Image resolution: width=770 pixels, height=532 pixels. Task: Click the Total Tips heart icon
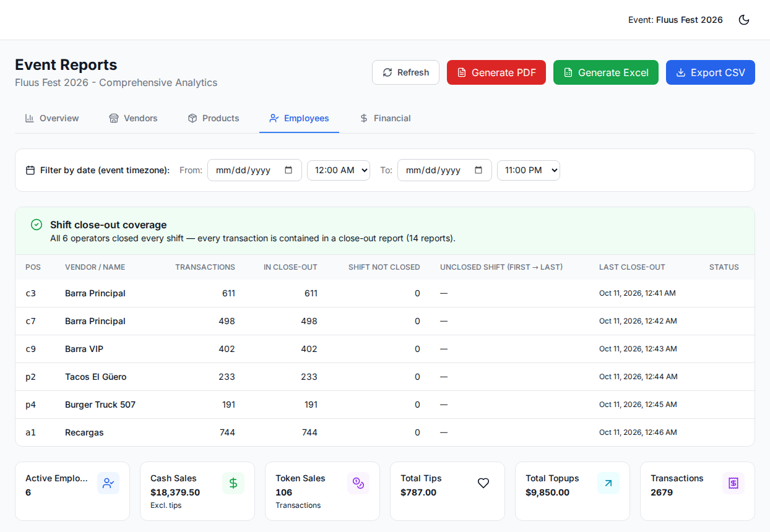click(483, 483)
